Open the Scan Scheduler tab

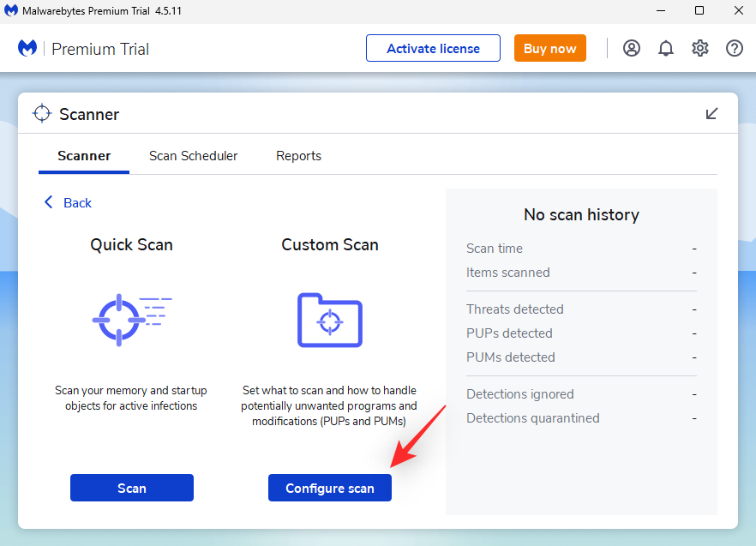(x=193, y=156)
